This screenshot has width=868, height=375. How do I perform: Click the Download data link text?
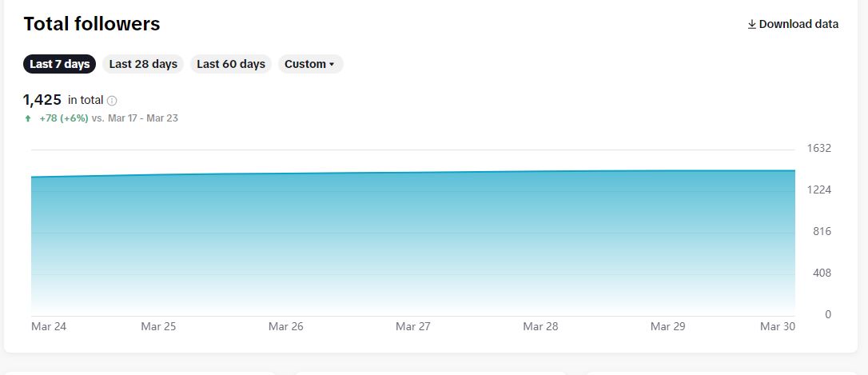pyautogui.click(x=798, y=24)
